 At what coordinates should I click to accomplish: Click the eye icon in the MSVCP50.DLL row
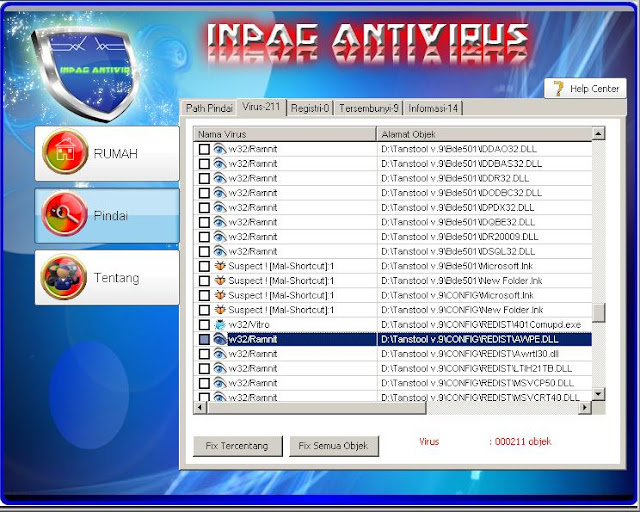coord(220,383)
